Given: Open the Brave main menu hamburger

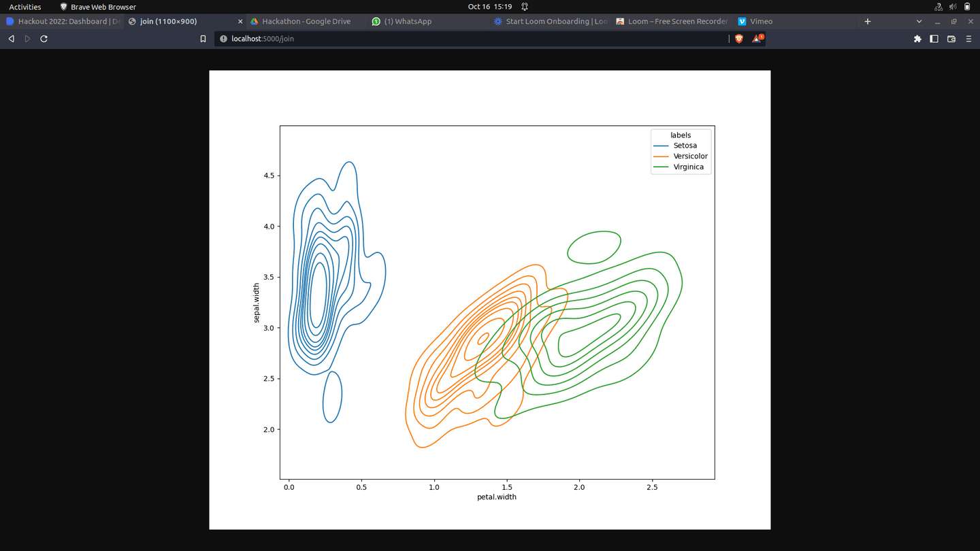Looking at the screenshot, I should 969,39.
